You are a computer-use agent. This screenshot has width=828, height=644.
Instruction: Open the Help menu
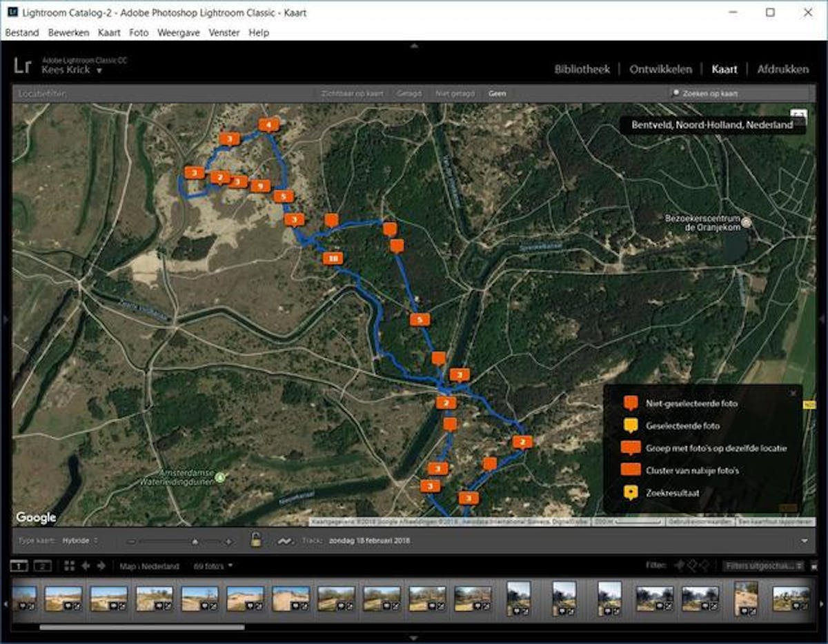[x=259, y=32]
